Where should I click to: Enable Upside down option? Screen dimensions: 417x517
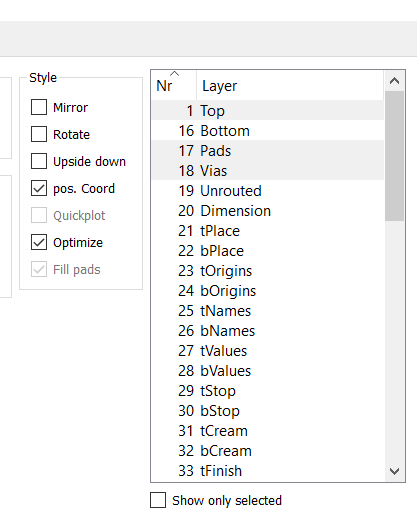[39, 161]
